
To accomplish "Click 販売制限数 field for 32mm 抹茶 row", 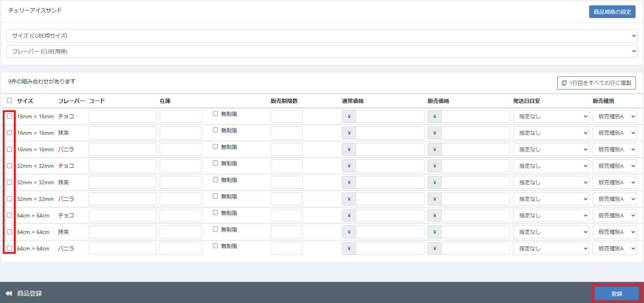I will (x=287, y=182).
